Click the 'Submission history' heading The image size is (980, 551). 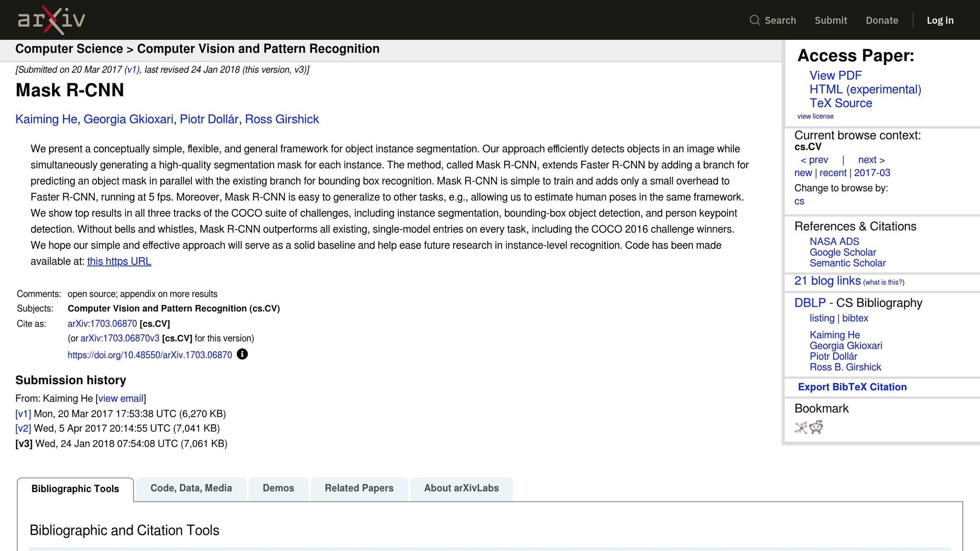71,380
